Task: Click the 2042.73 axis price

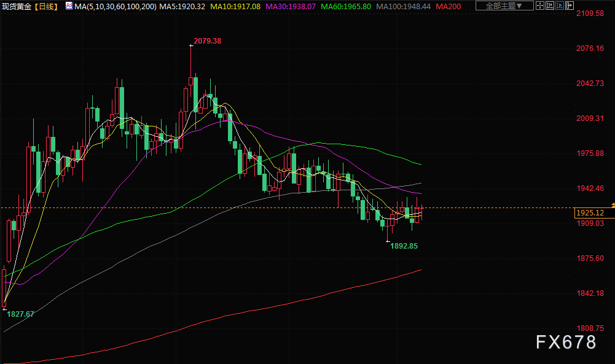Action: 590,83
